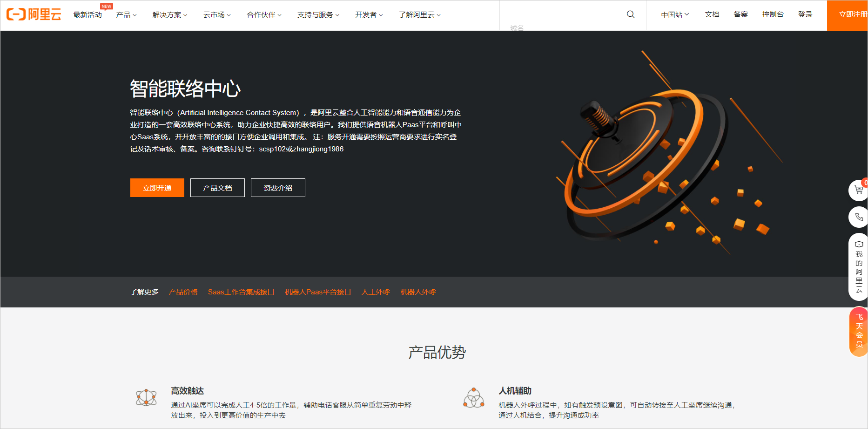Click the 人机辅助 feature icon
Screen dimensions: 868x429
coord(474,398)
